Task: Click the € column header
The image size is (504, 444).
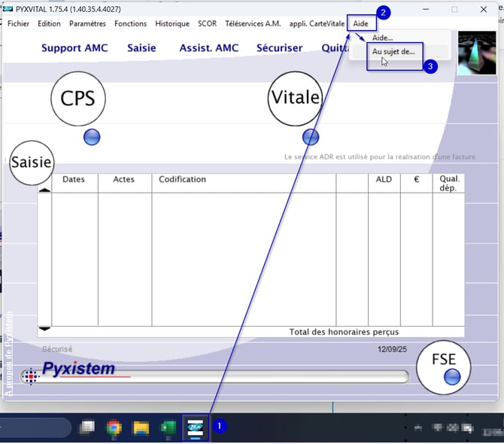Action: click(416, 179)
